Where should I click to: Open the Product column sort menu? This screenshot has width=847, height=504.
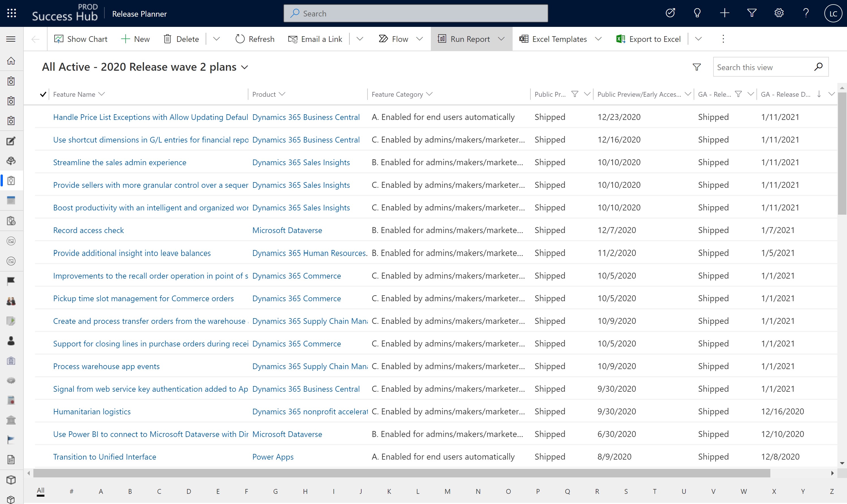(x=282, y=94)
